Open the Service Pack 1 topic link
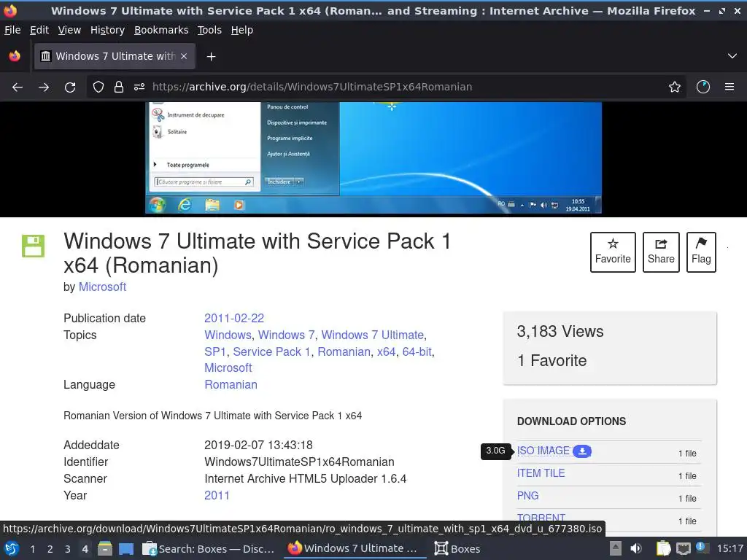The height and width of the screenshot is (560, 747). (271, 351)
